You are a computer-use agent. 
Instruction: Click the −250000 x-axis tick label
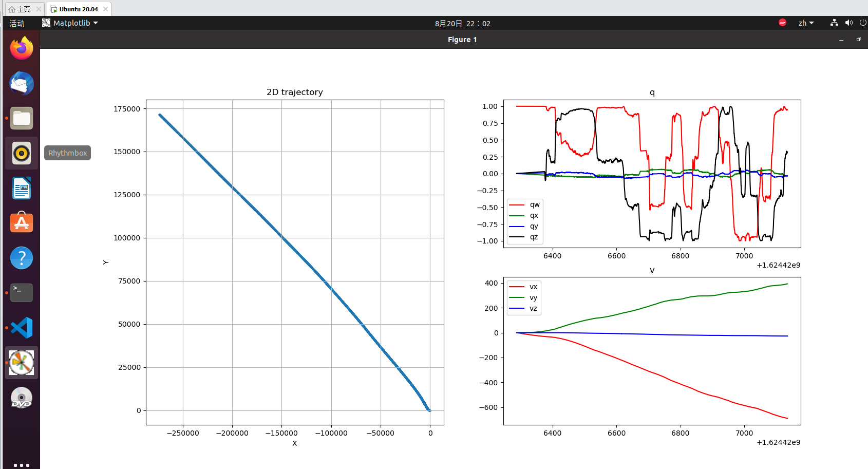[183, 433]
